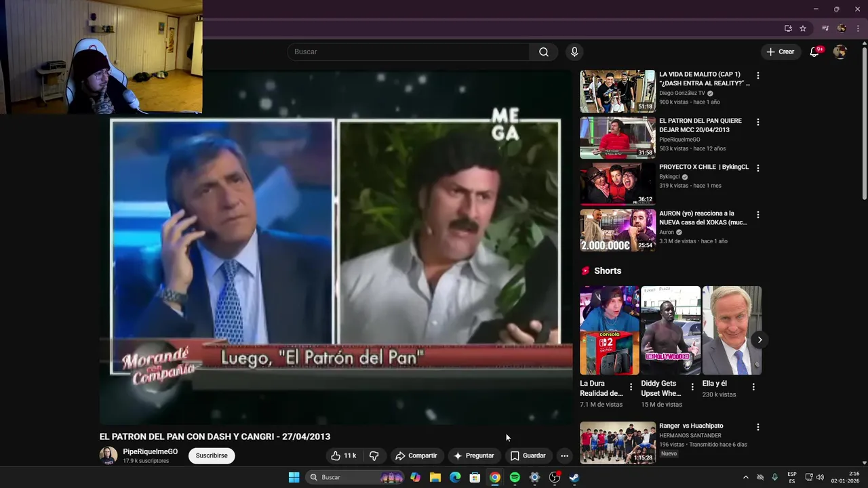Image resolution: width=868 pixels, height=488 pixels.
Task: Open options for Diddy Gets Upset short
Action: pyautogui.click(x=692, y=387)
